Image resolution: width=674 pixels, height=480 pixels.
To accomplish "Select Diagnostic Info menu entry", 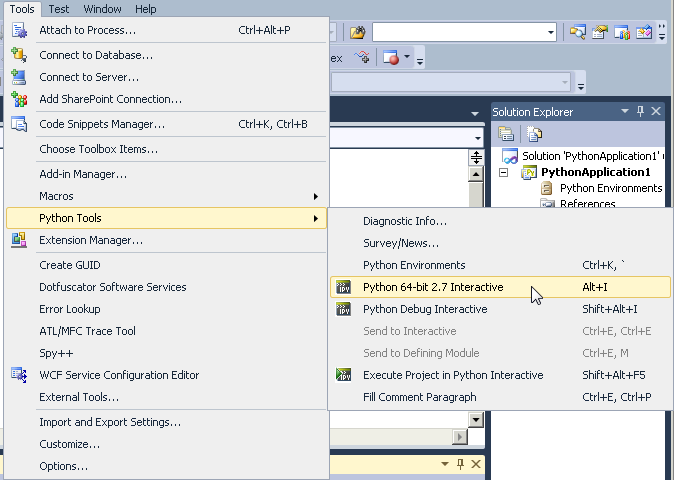I will [x=500, y=221].
